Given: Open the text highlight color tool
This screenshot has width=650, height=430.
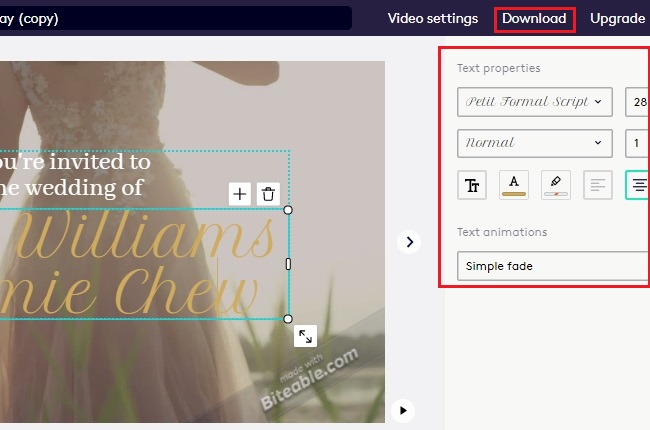Looking at the screenshot, I should pos(555,185).
